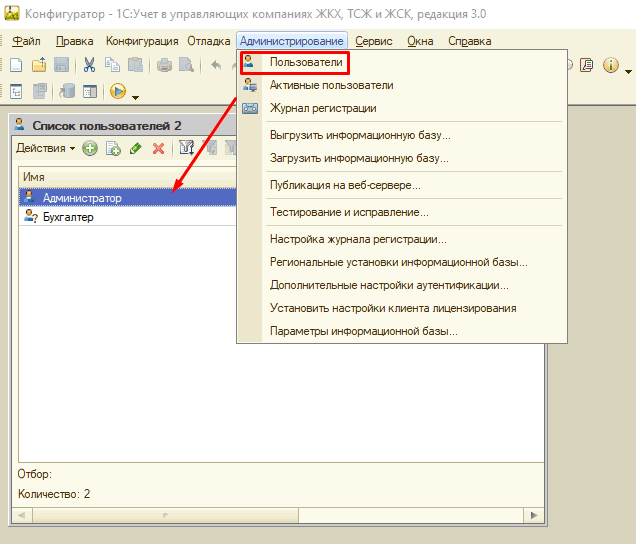Screen dimensions: 636x544
Task: Click the Print icon
Action: pyautogui.click(x=164, y=65)
